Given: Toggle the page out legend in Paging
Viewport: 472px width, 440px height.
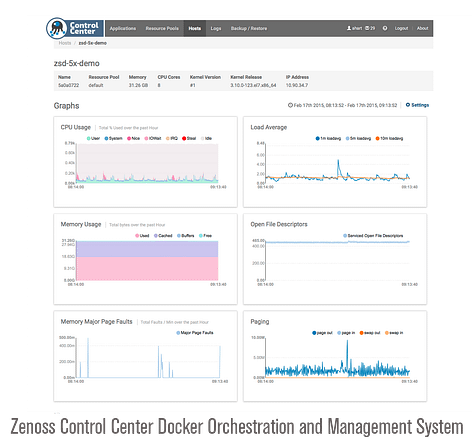Looking at the screenshot, I should click(x=322, y=333).
